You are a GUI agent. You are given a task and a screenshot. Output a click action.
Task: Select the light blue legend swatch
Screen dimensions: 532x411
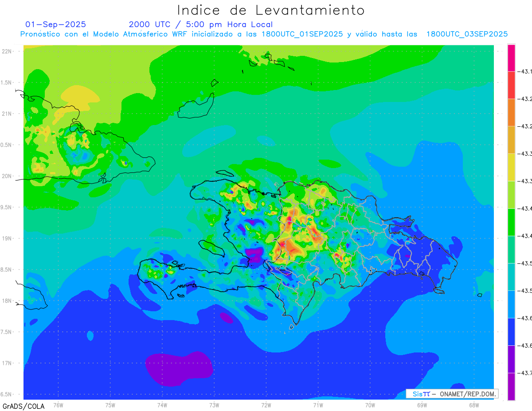coord(511,305)
